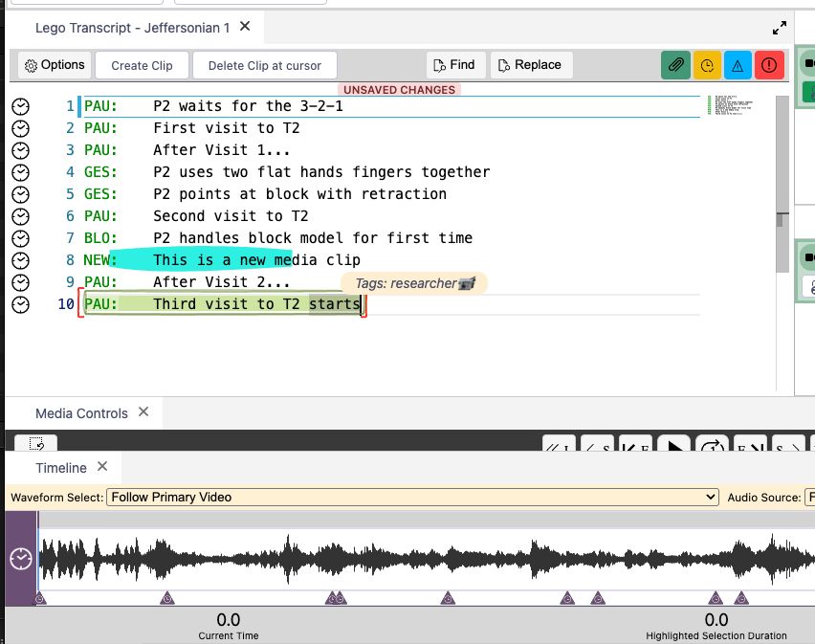This screenshot has width=815, height=644.
Task: Click the transcript minimap thumbnail
Action: coord(730,105)
